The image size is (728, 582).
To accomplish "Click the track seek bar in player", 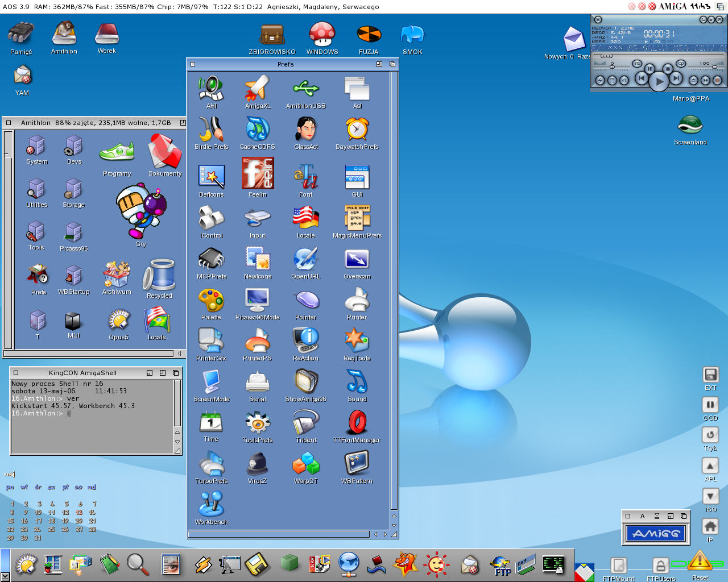I will [x=659, y=56].
